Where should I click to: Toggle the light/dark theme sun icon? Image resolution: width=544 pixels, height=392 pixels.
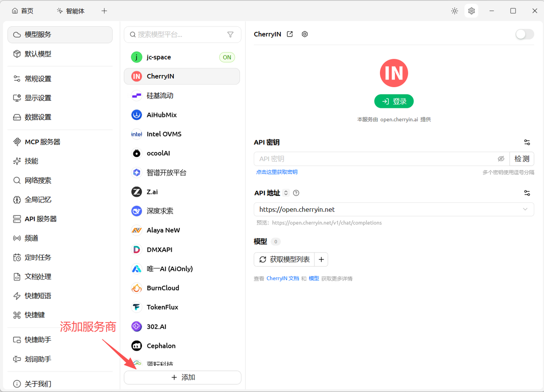click(455, 11)
